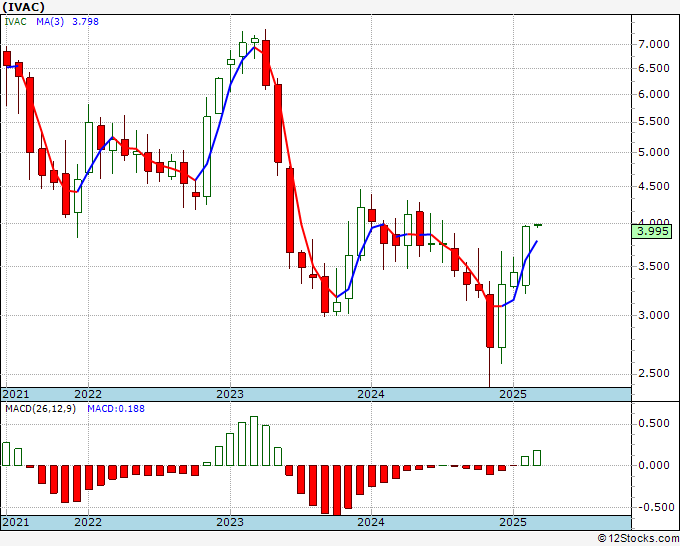Click the (IVAC) chart title
Image resolution: width=680 pixels, height=546 pixels.
tap(23, 7)
